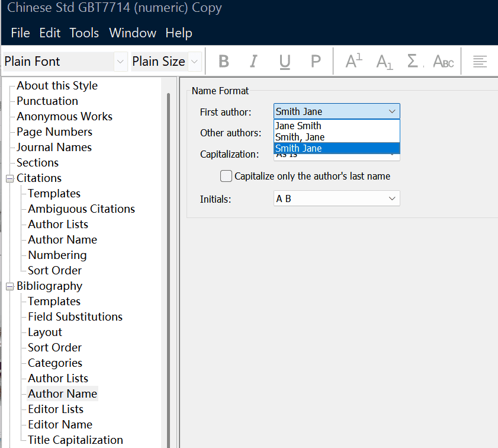Collapse the Citations tree section
This screenshot has width=498, height=448.
(x=9, y=178)
